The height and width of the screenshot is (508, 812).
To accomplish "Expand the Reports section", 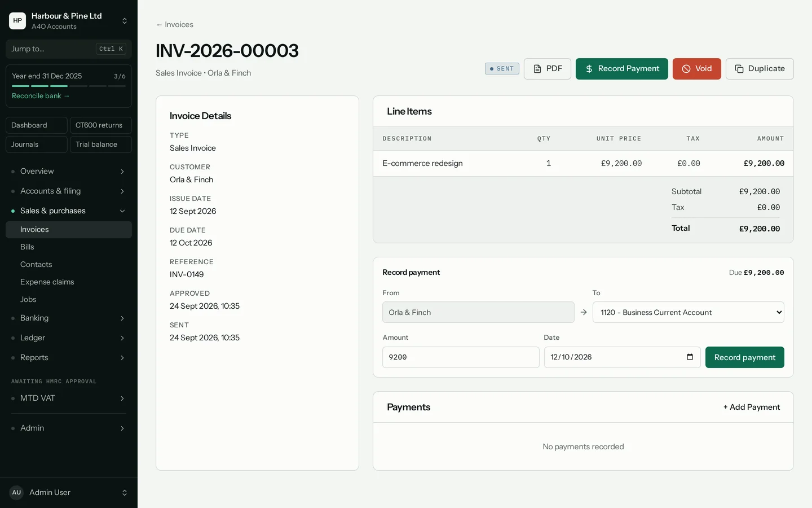I will (69, 358).
